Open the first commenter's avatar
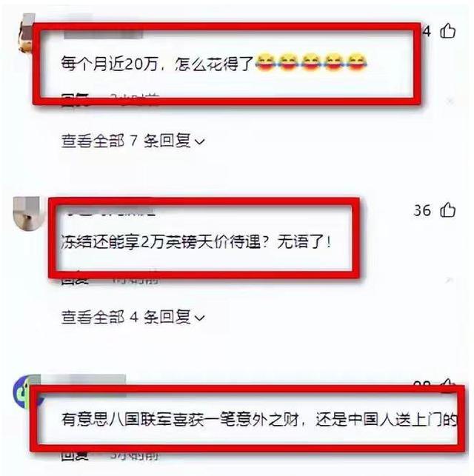 (x=26, y=33)
